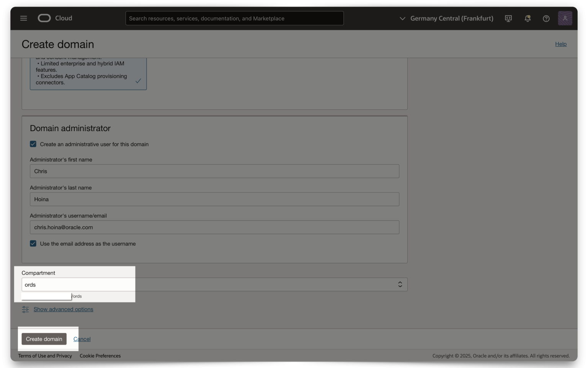Click Show advanced options
The image size is (588, 368).
click(63, 309)
